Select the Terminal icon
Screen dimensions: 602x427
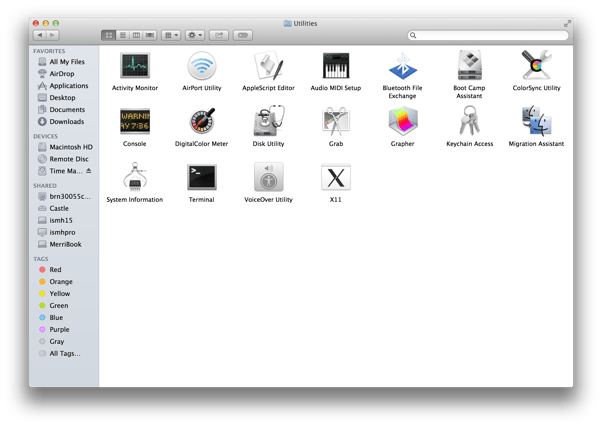coord(202,177)
